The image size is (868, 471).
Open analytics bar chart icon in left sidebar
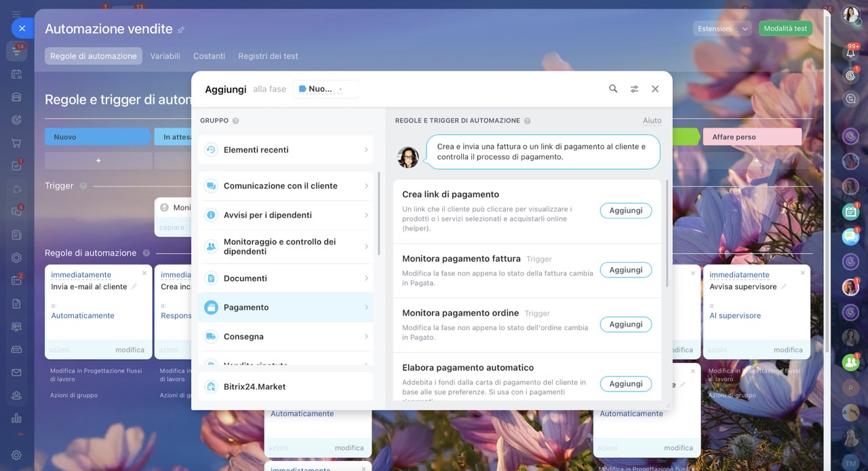pyautogui.click(x=17, y=418)
